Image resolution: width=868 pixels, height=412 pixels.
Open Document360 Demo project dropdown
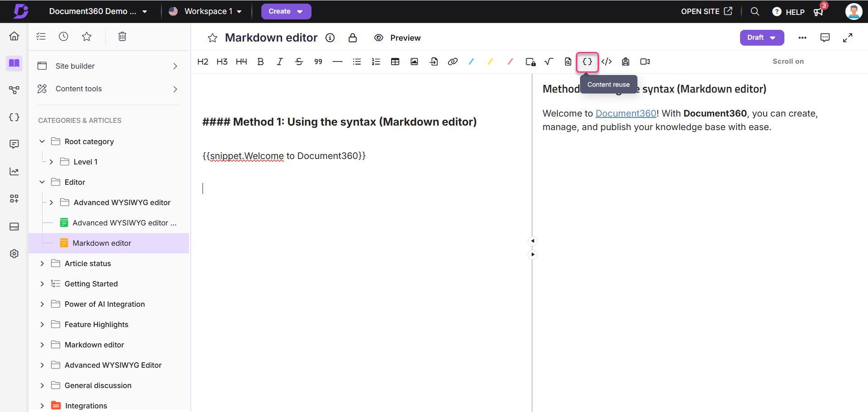(x=98, y=11)
